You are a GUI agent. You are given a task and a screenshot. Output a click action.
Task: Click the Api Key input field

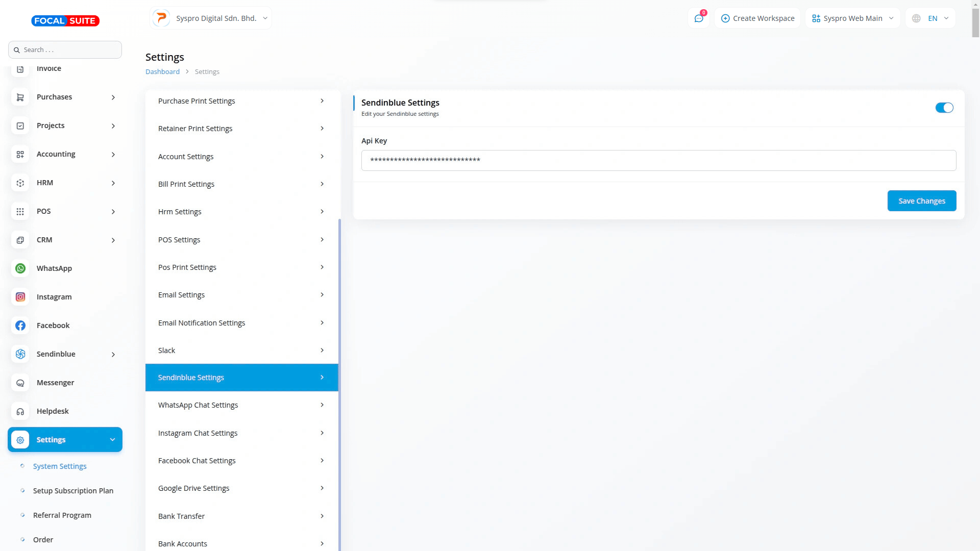click(x=658, y=160)
